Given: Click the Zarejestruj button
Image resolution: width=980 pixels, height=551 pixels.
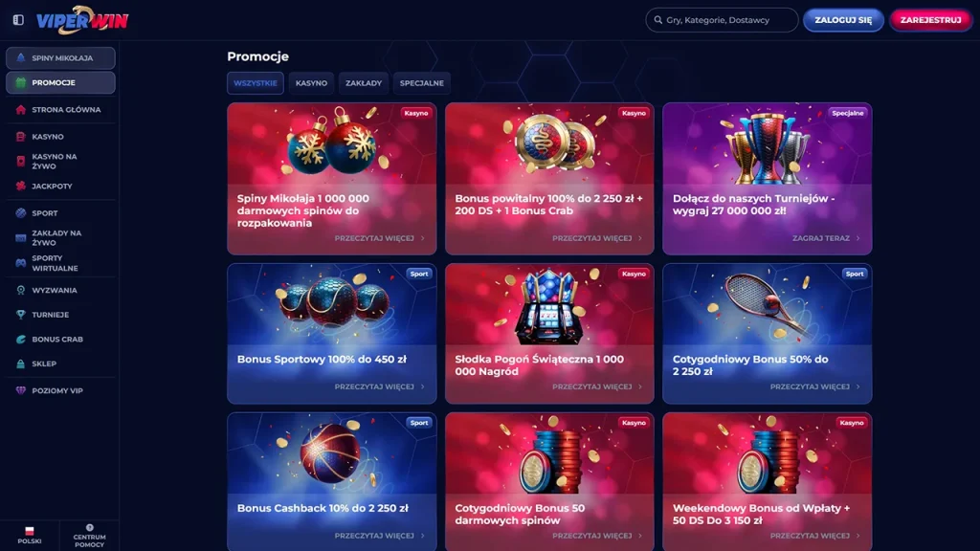Looking at the screenshot, I should [x=930, y=20].
